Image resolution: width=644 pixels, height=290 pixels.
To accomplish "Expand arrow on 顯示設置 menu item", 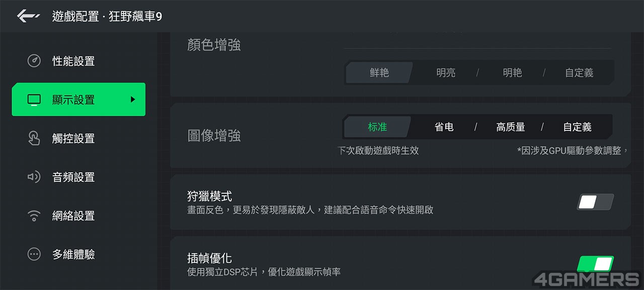I will 133,100.
